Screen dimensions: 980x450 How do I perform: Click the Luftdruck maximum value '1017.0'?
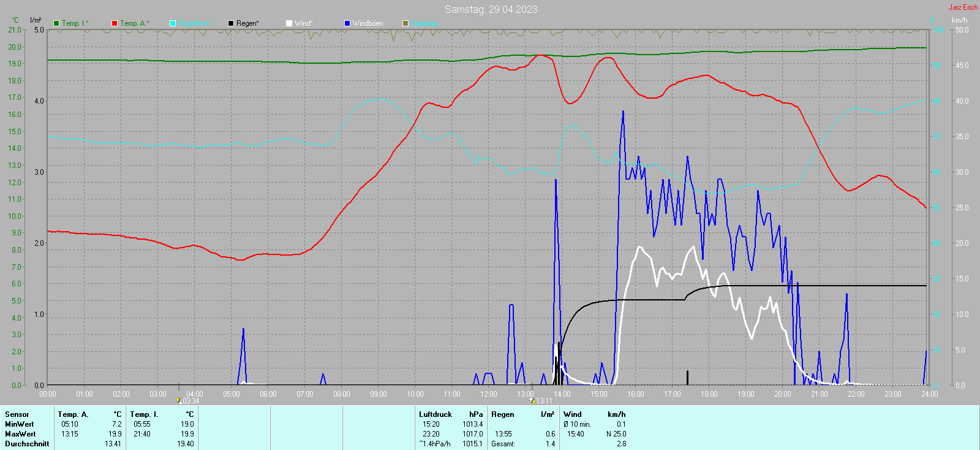[473, 434]
